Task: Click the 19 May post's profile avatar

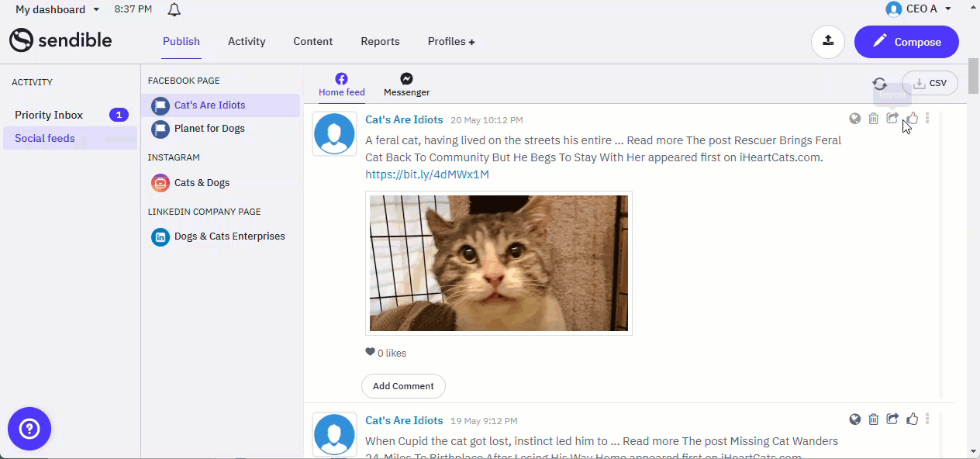Action: 335,434
